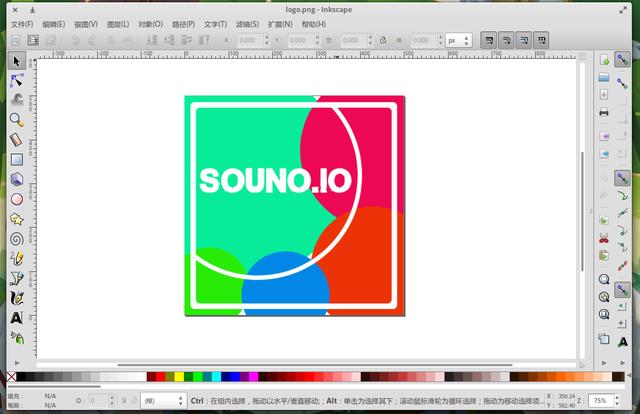The width and height of the screenshot is (640, 414).
Task: Pick the cyan swatch in palette
Action: click(216, 376)
